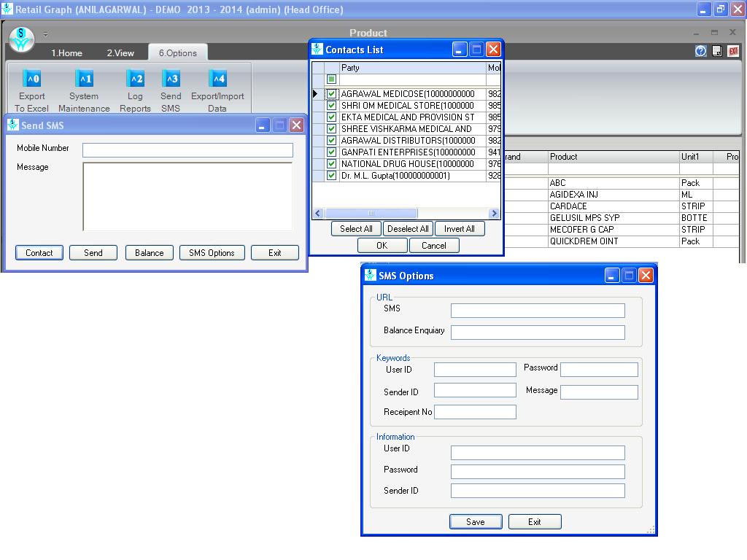Click Keywords Sender ID field
This screenshot has height=560, width=747.
475,391
